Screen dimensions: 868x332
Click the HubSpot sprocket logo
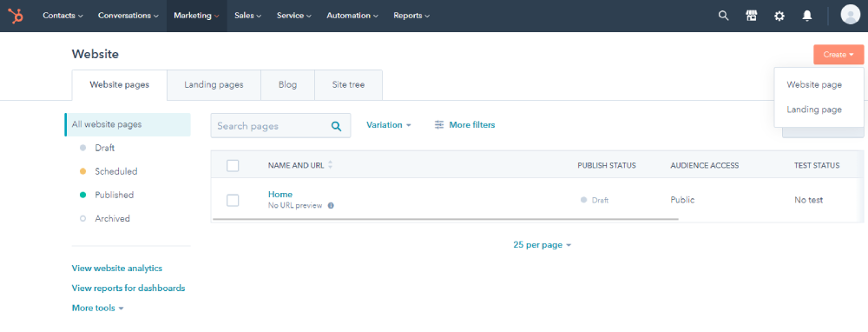click(16, 16)
